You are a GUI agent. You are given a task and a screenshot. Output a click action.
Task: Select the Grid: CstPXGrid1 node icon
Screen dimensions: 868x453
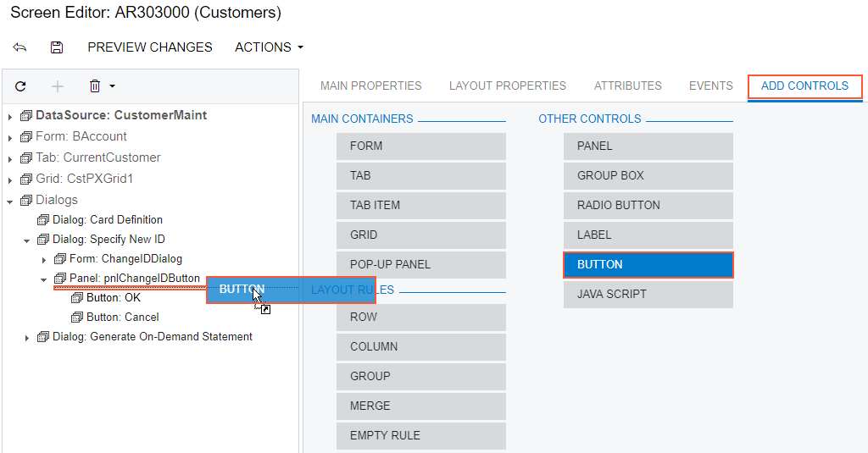point(25,179)
